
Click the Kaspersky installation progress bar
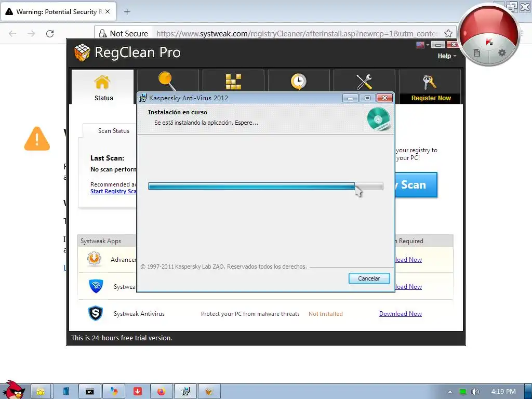pyautogui.click(x=265, y=186)
